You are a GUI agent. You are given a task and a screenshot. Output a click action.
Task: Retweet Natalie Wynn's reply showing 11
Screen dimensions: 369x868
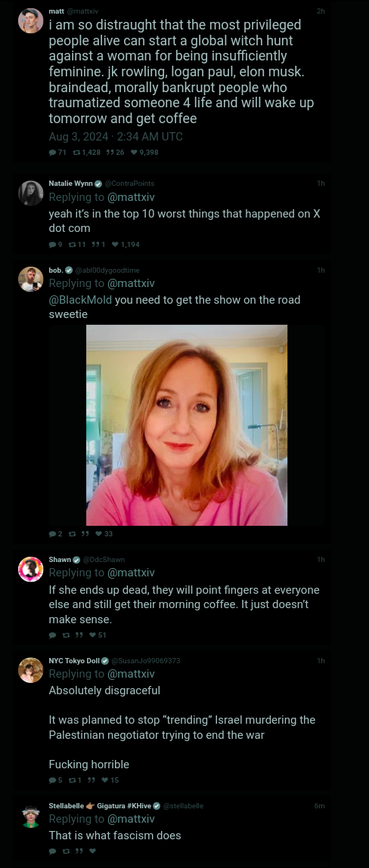pos(72,244)
